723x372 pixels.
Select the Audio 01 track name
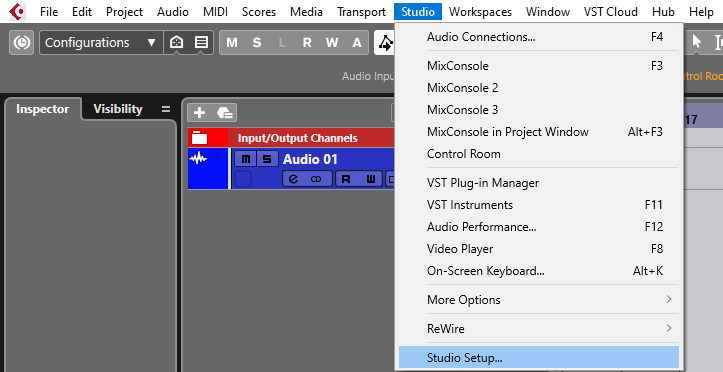pyautogui.click(x=310, y=159)
